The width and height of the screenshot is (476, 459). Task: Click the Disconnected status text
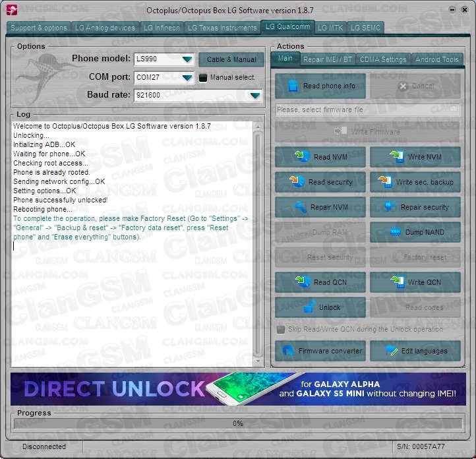(44, 446)
